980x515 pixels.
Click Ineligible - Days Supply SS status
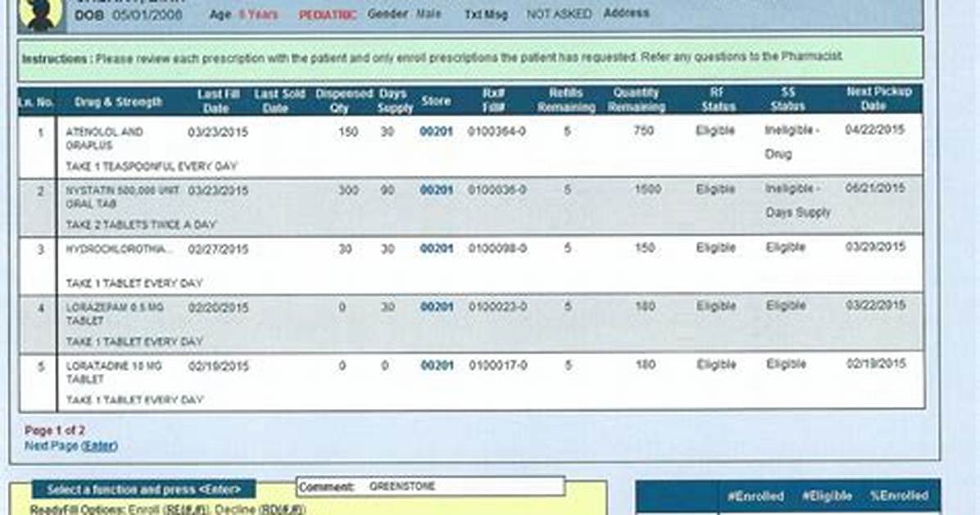(797, 200)
